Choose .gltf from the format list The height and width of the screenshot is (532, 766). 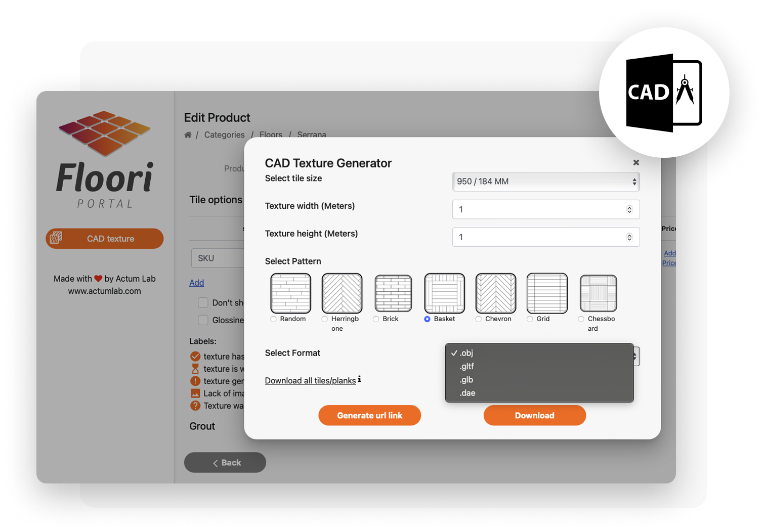coord(467,366)
